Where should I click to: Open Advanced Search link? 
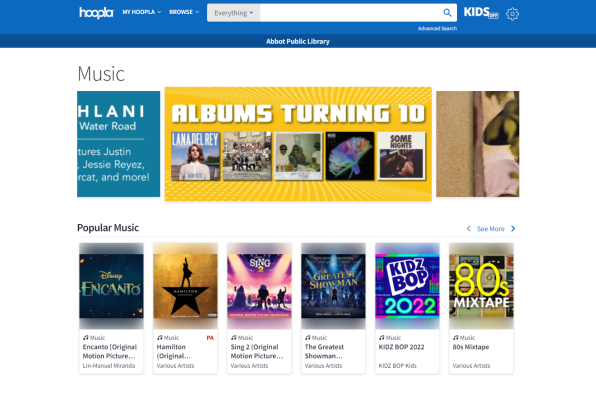click(x=437, y=29)
